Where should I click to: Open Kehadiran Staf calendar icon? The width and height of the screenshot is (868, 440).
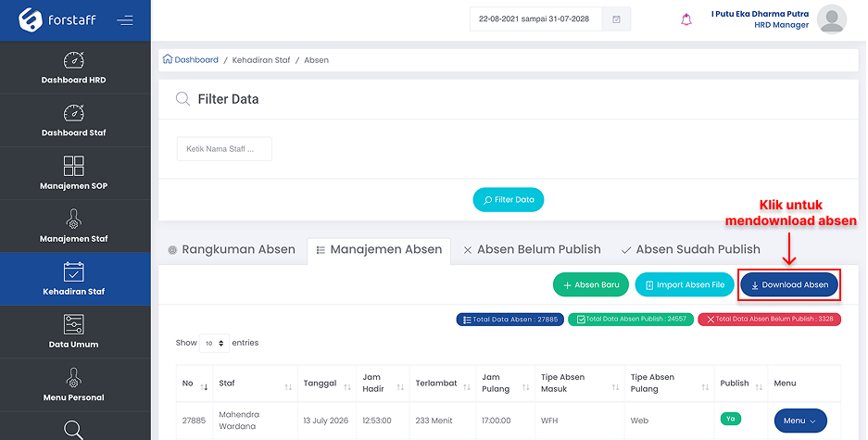(73, 271)
